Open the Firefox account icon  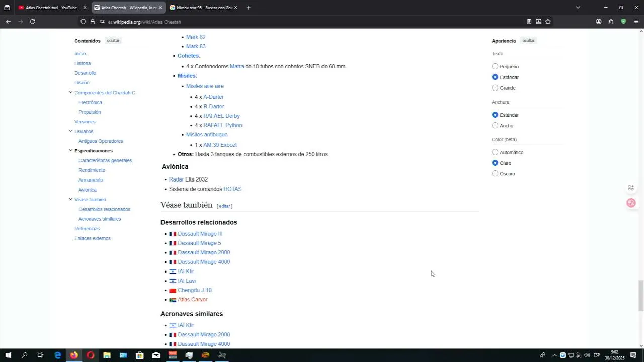599,22
